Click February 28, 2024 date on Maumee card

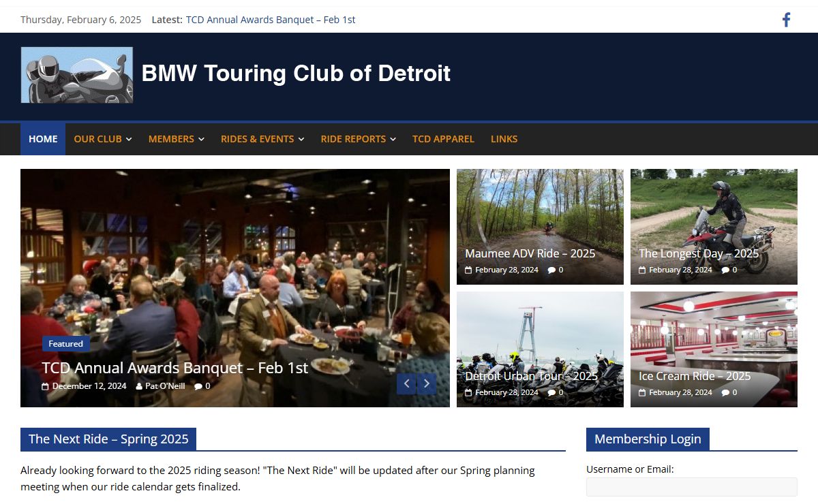pyautogui.click(x=507, y=270)
